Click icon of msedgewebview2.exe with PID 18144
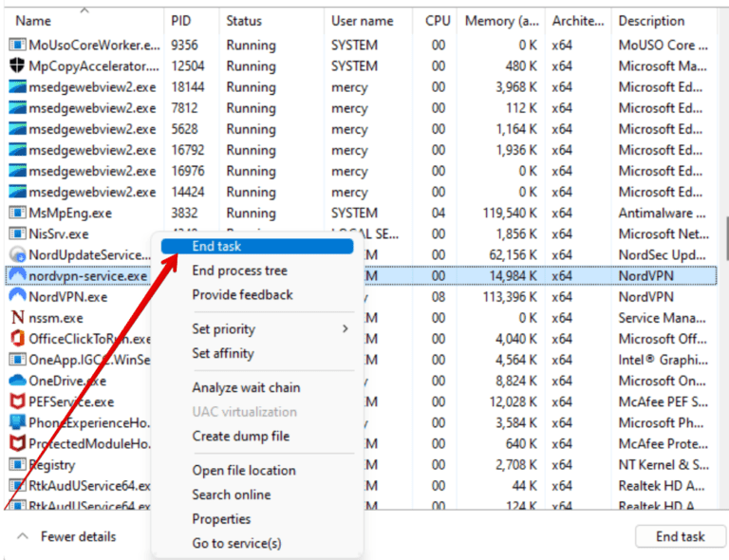 click(17, 87)
